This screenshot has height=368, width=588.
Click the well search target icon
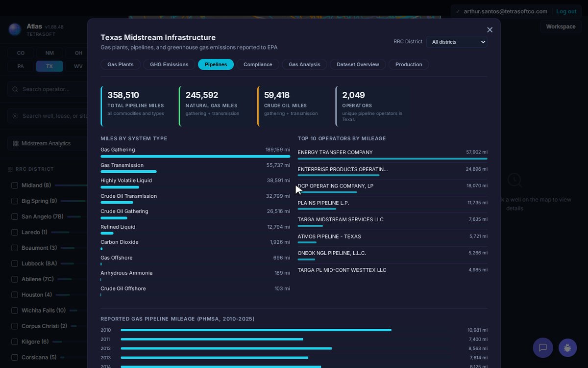point(15,116)
